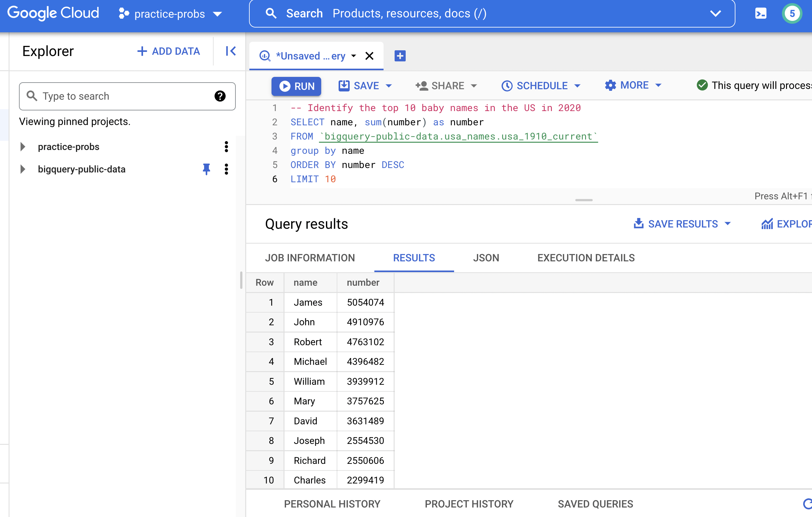Click the help question mark in search box
Image resolution: width=812 pixels, height=517 pixels.
(x=220, y=96)
